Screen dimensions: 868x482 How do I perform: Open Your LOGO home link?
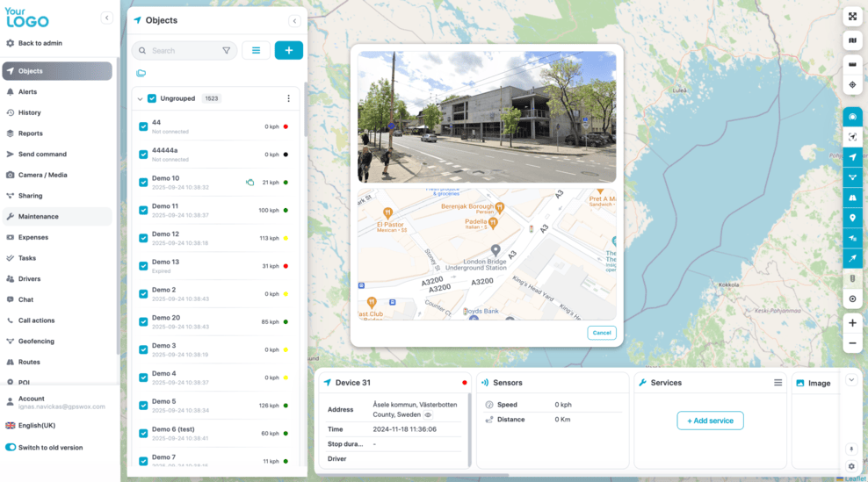[x=26, y=18]
